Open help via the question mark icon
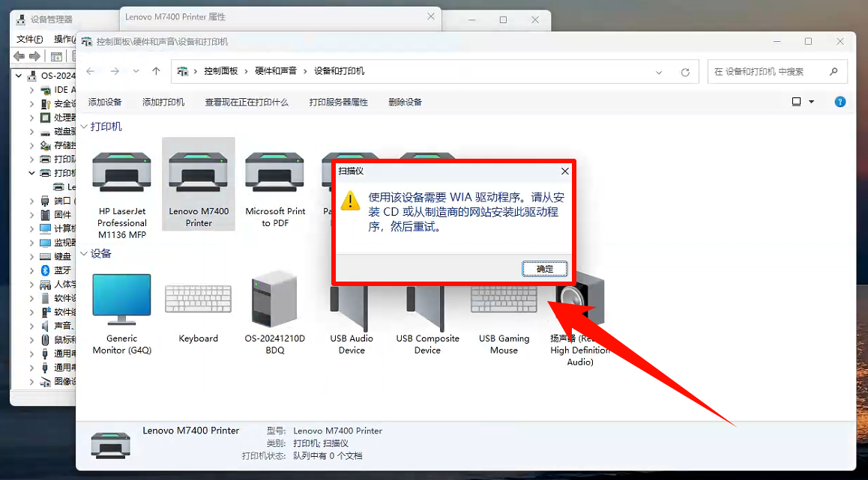The image size is (868, 480). click(x=840, y=102)
